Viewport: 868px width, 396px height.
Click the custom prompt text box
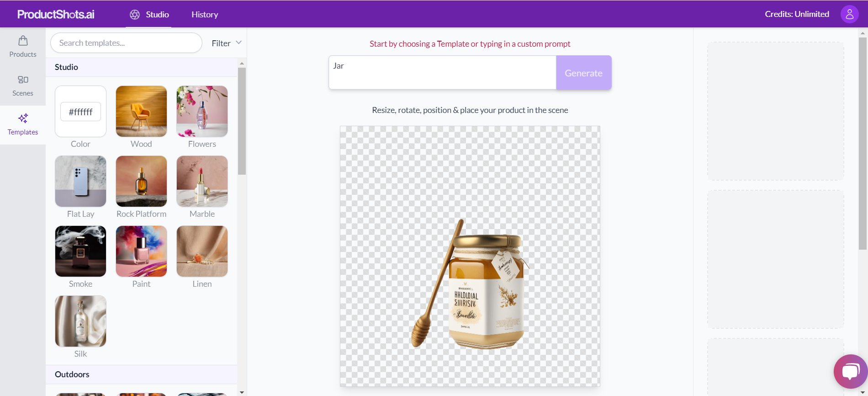442,73
